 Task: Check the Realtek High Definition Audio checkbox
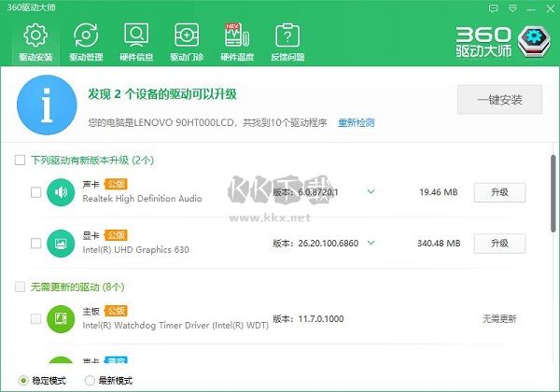(35, 192)
